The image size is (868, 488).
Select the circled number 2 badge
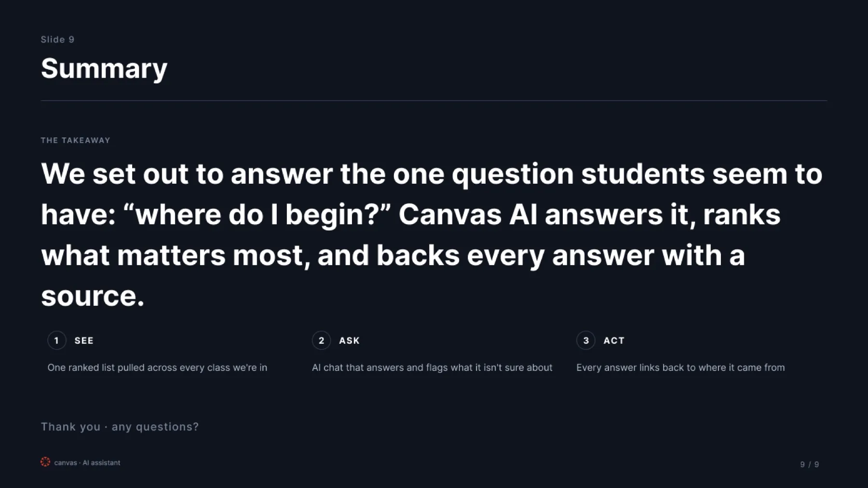coord(321,340)
